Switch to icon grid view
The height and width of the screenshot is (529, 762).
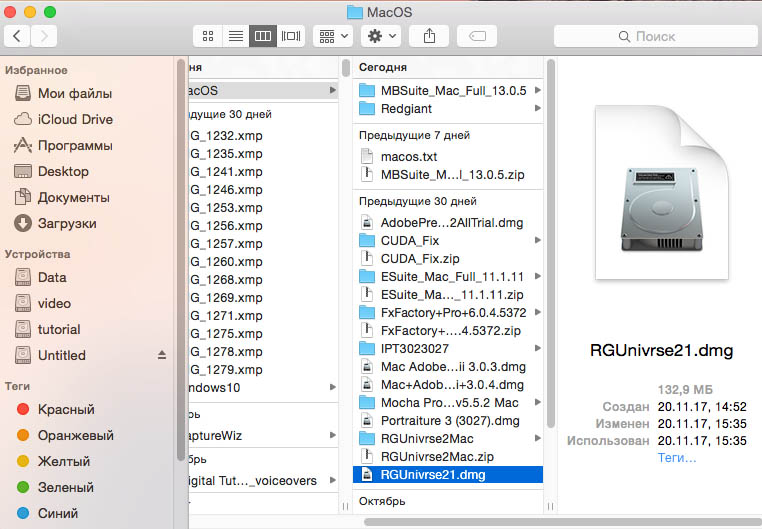click(x=208, y=36)
